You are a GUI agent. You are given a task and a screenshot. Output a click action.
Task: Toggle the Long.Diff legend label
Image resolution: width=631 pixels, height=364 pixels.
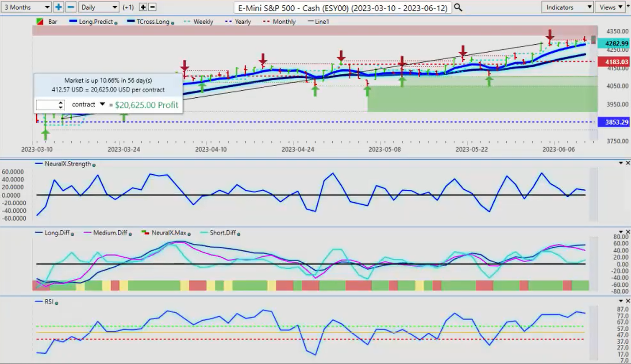click(x=57, y=233)
